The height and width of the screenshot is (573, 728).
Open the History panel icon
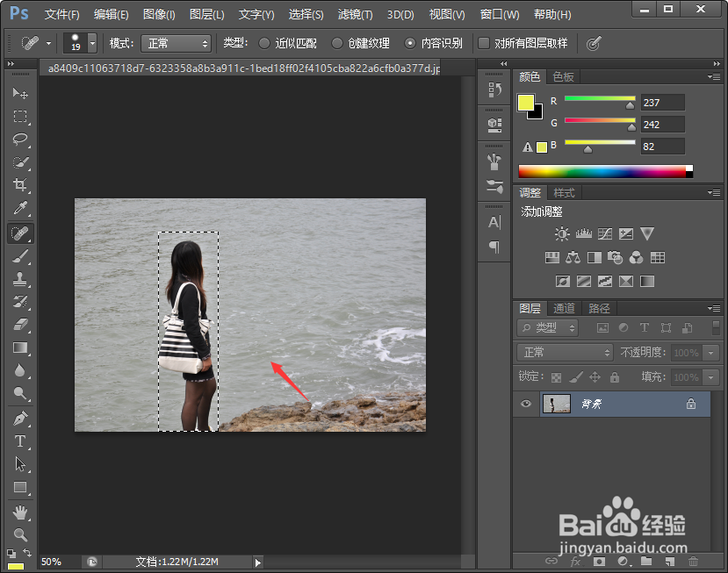coord(494,90)
